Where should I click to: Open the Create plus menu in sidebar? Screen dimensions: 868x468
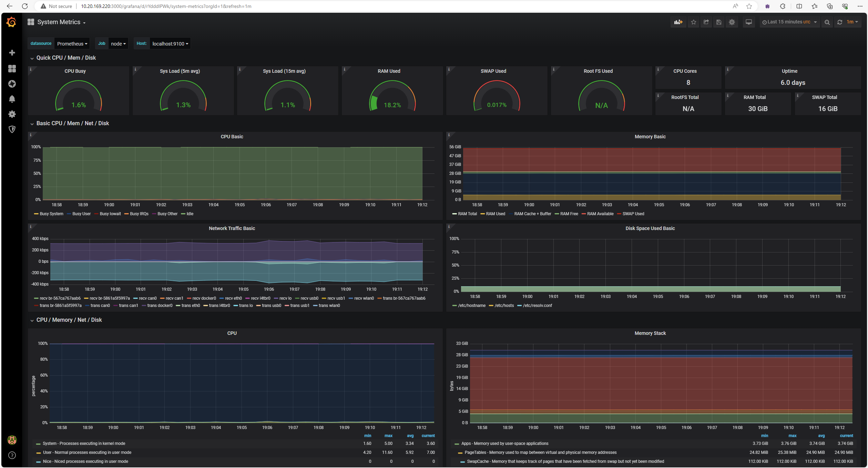[x=12, y=53]
